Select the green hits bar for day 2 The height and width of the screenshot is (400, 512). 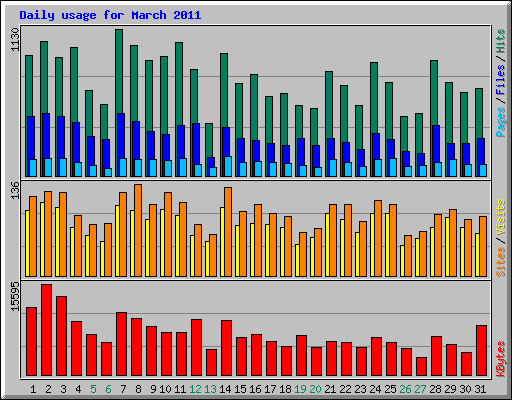click(x=44, y=77)
